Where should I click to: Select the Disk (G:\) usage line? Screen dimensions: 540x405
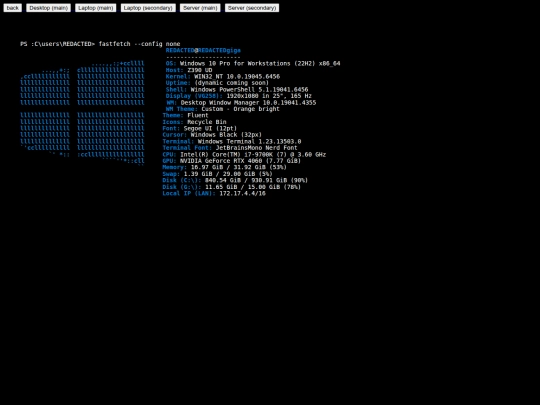point(231,187)
